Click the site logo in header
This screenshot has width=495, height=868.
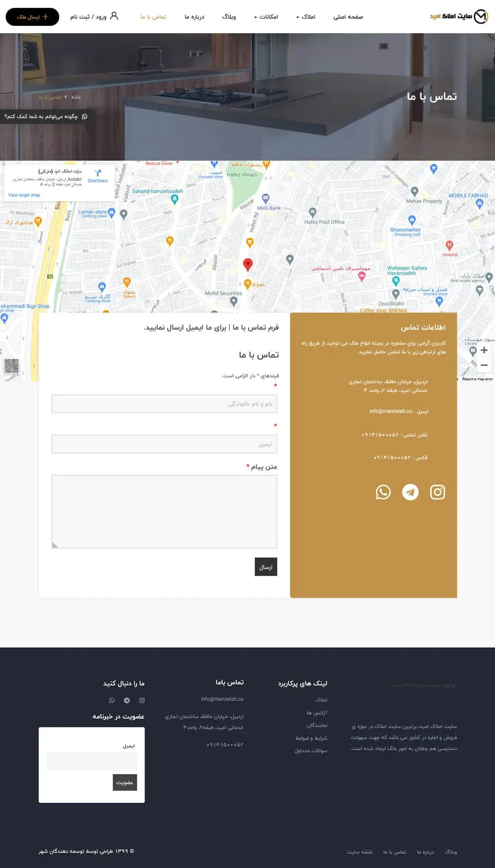click(x=458, y=17)
